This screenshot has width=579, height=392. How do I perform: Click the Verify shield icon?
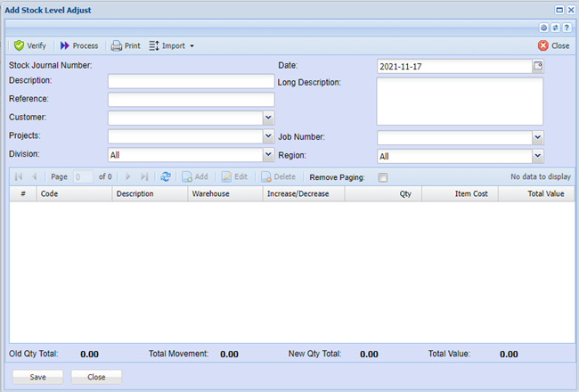tap(19, 45)
